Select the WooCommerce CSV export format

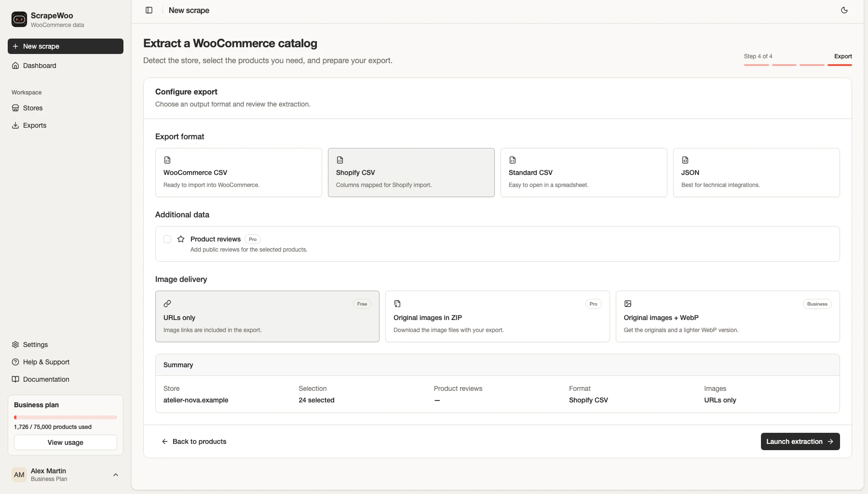click(x=239, y=173)
